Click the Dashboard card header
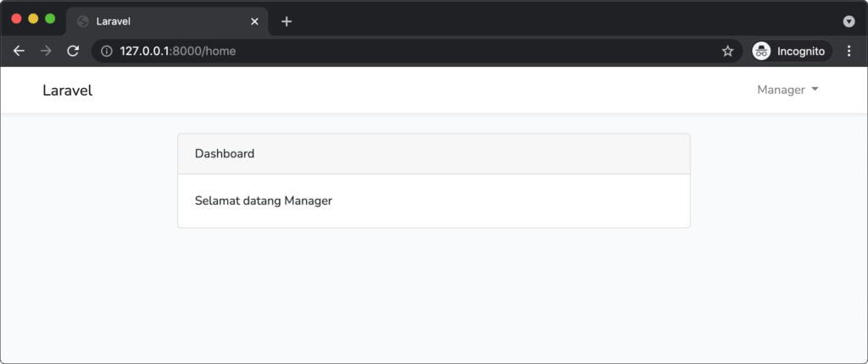868x364 pixels. [x=434, y=154]
